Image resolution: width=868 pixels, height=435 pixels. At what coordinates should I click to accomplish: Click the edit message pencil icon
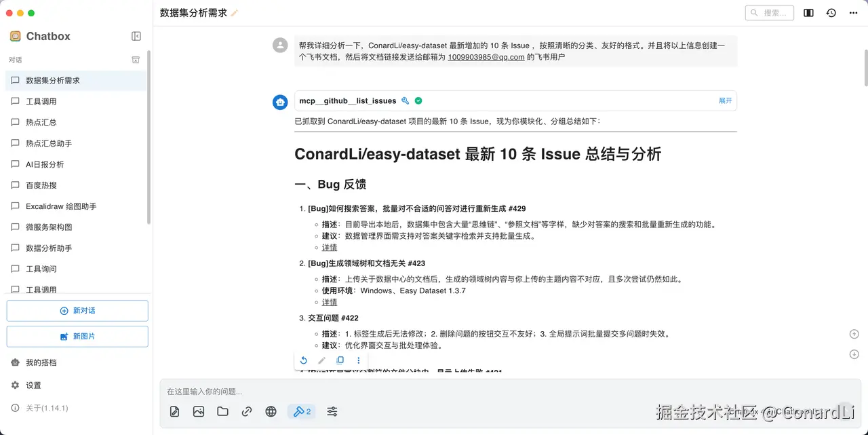[x=322, y=360]
